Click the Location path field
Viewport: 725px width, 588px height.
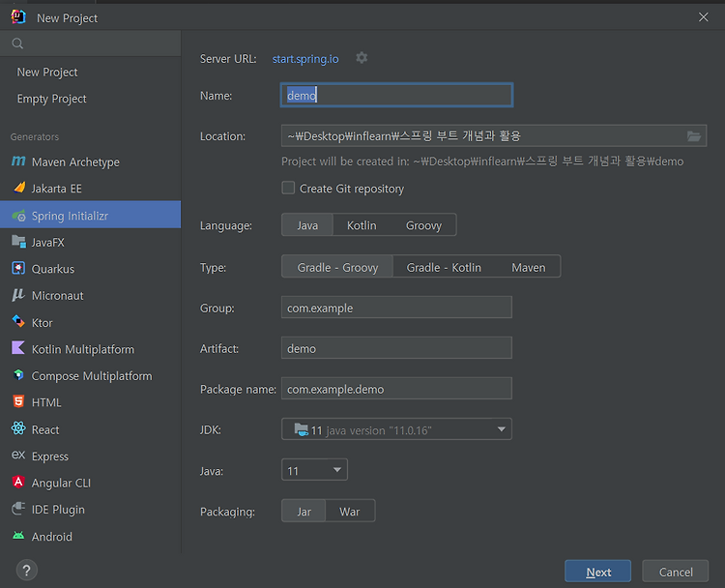click(494, 136)
